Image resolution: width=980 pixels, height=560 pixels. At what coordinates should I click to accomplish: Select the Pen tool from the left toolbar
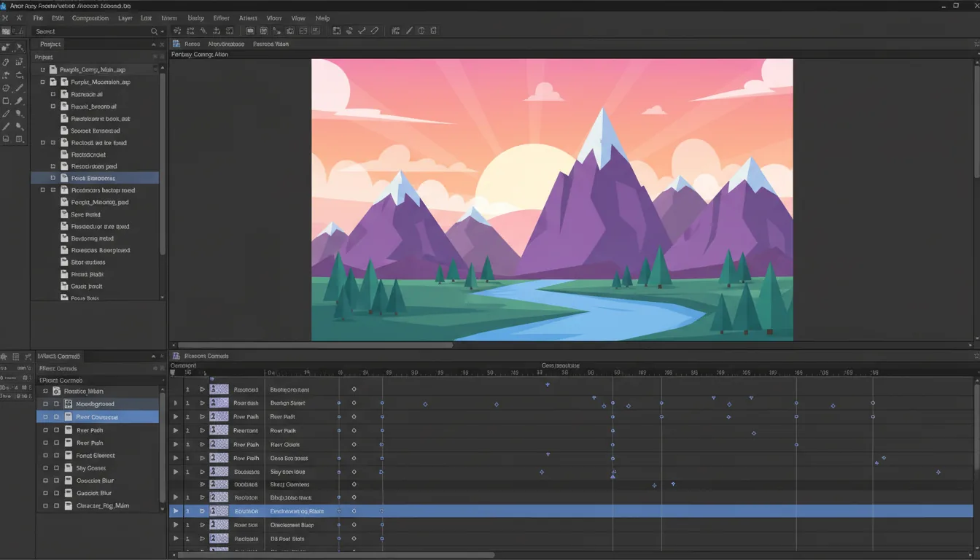point(7,113)
